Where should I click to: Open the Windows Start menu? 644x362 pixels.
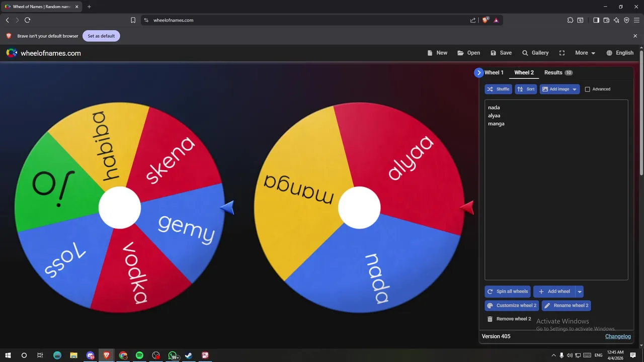(8, 355)
